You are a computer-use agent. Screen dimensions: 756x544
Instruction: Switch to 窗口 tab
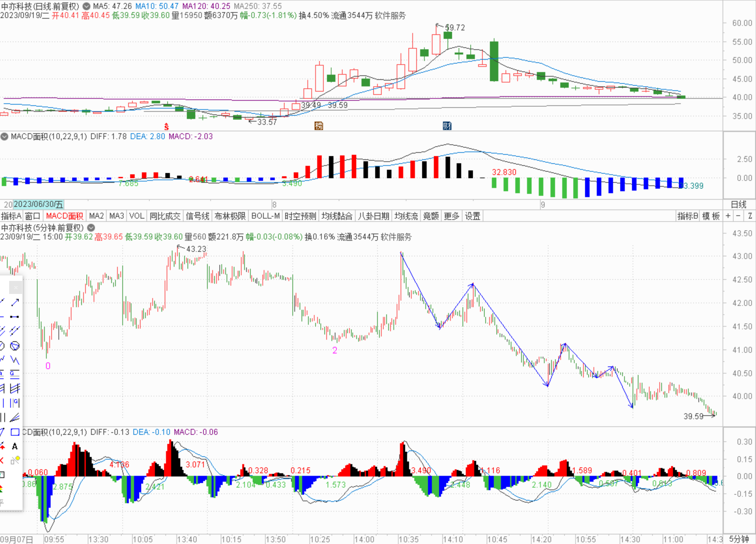pyautogui.click(x=33, y=216)
